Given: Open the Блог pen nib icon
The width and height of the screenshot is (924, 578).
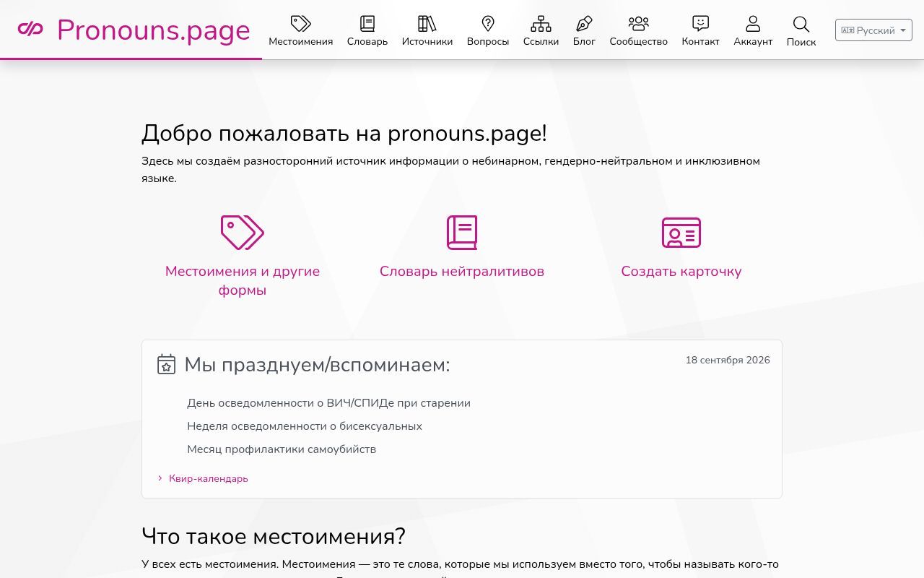Looking at the screenshot, I should [x=584, y=24].
